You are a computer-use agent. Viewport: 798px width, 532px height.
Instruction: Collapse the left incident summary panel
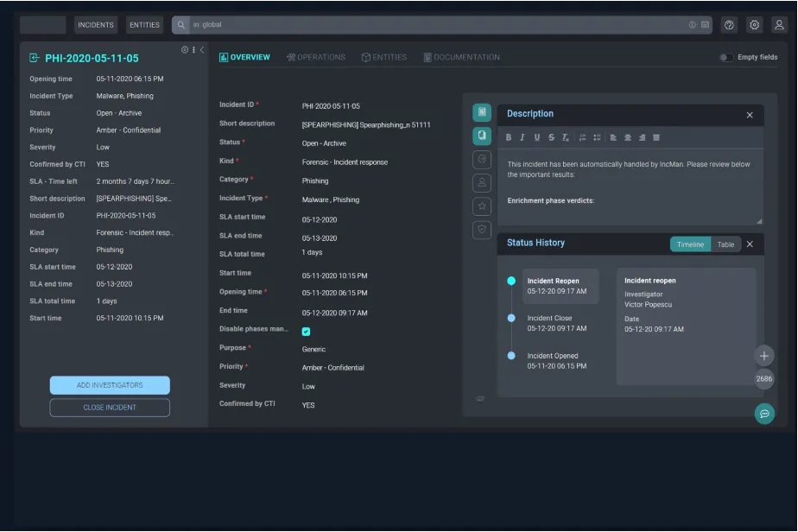click(202, 50)
